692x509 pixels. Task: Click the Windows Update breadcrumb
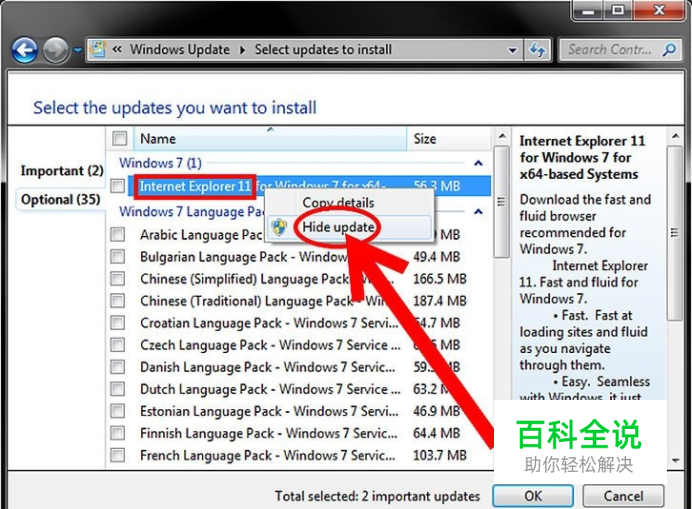[x=180, y=49]
